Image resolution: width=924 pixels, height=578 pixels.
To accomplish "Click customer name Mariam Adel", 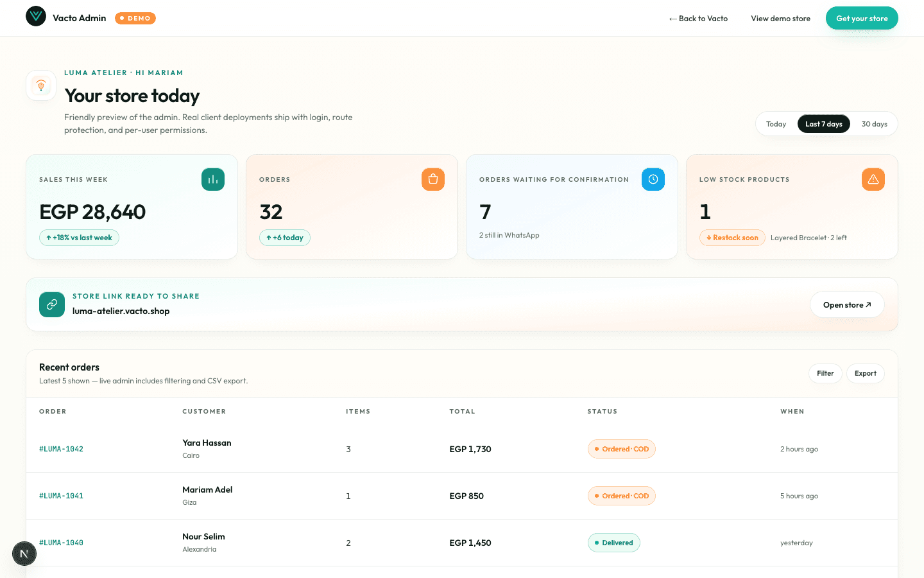I will (x=207, y=489).
